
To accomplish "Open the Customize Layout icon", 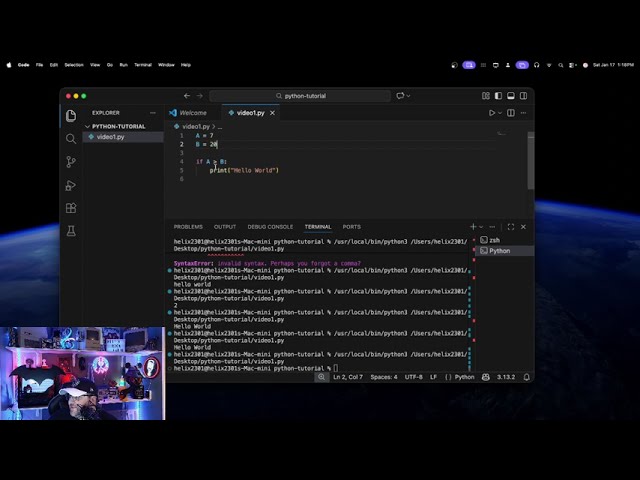I will (486, 96).
